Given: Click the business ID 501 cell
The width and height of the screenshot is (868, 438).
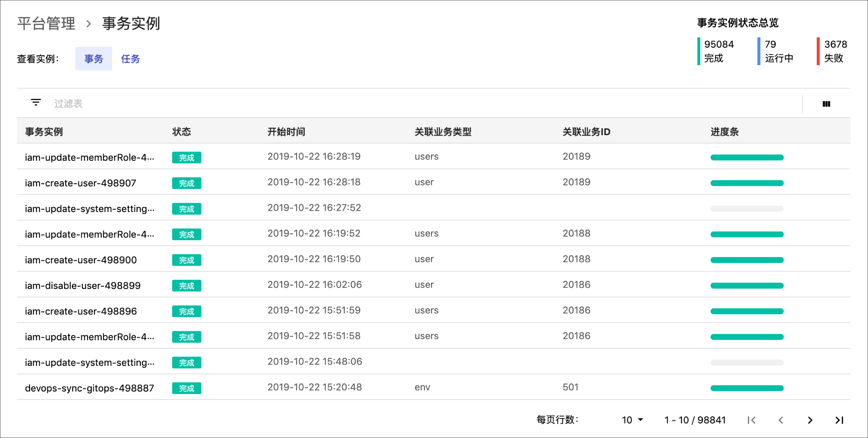Looking at the screenshot, I should coord(571,387).
